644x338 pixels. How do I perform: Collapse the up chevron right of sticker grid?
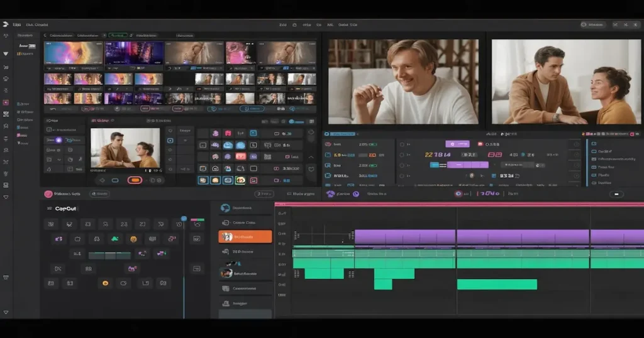(x=310, y=156)
